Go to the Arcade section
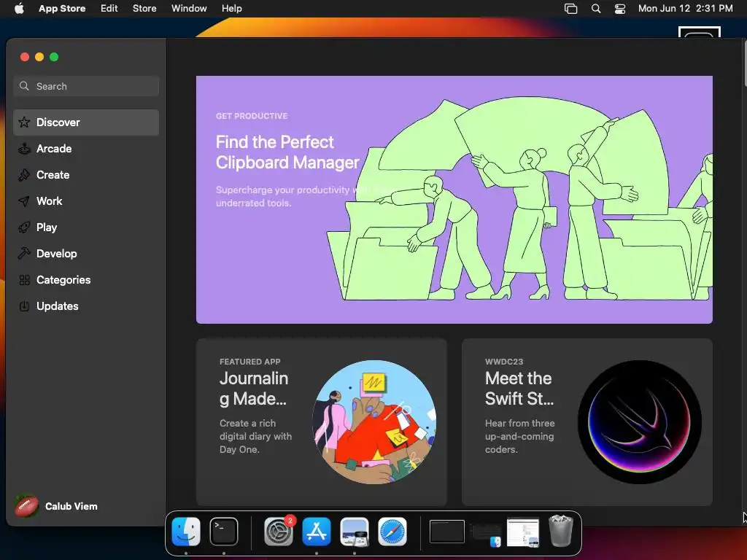Image resolution: width=747 pixels, height=560 pixels. point(86,149)
